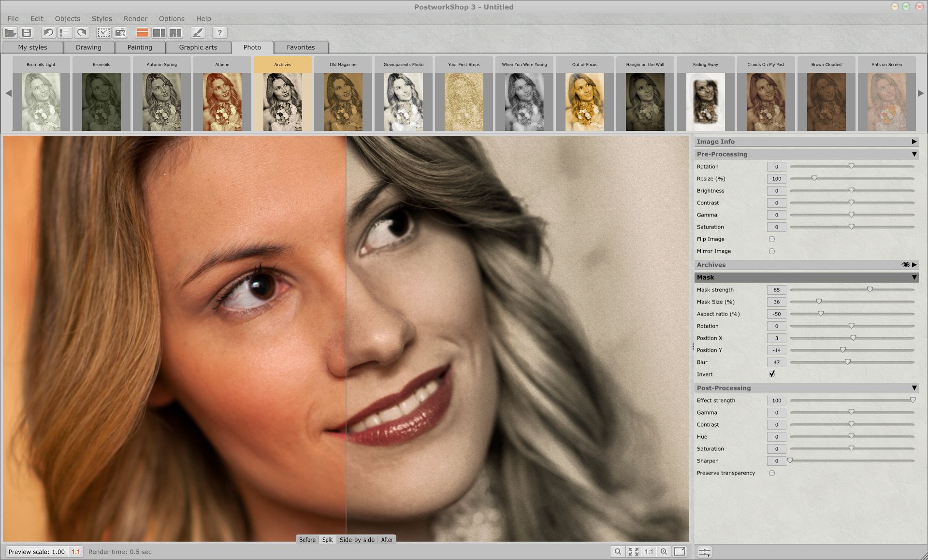Click the redo icon
Screen dimensions: 928x560
click(81, 32)
